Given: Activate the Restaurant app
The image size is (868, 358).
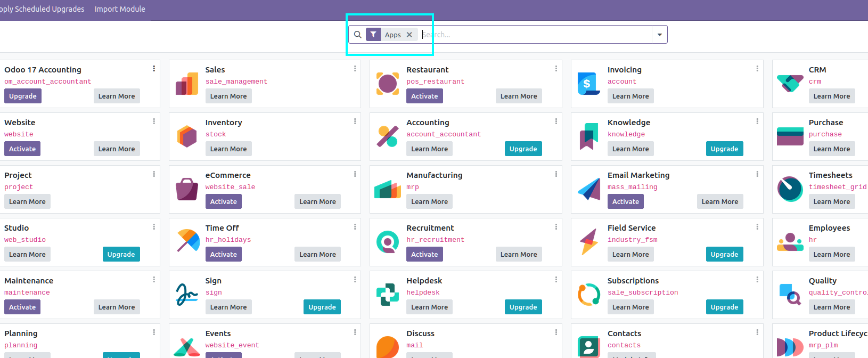Looking at the screenshot, I should (424, 96).
